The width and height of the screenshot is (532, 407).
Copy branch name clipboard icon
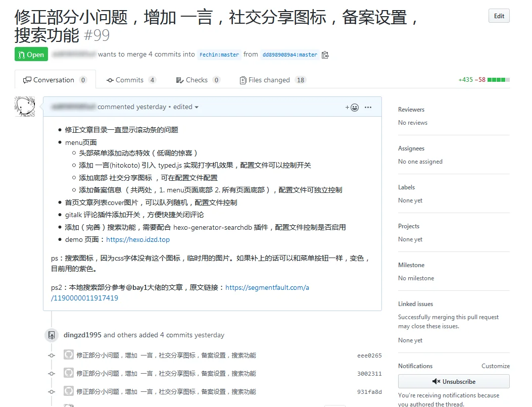325,55
